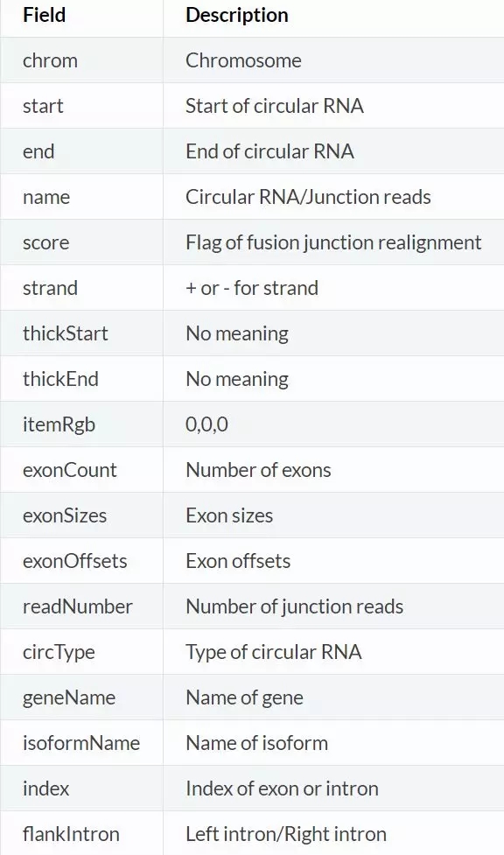Click Number of junction reads description

point(295,606)
